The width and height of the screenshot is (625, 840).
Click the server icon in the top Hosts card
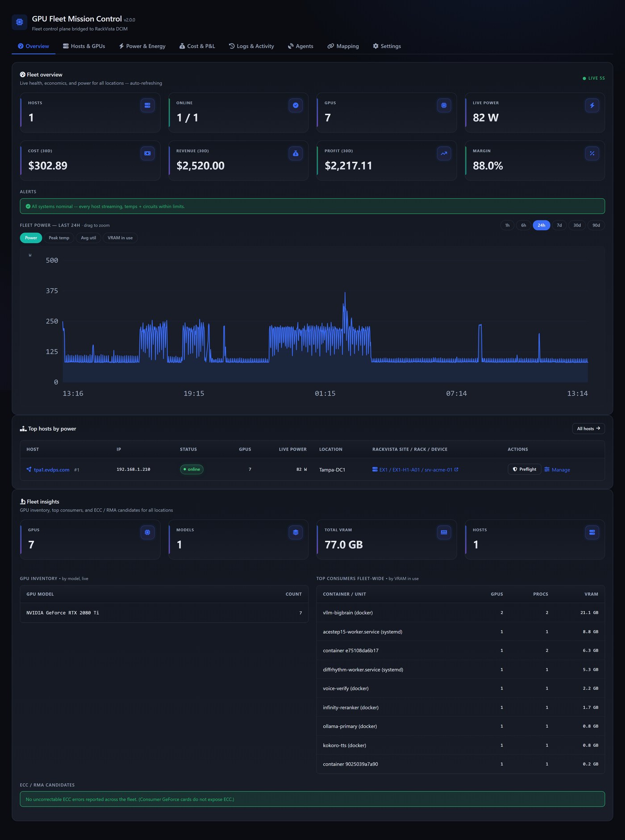click(147, 105)
